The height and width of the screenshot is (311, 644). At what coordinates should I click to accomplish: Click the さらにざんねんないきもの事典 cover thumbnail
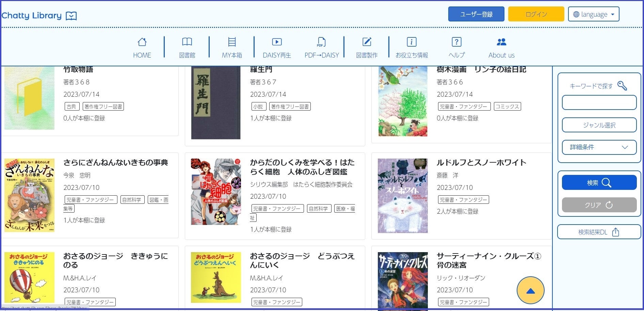pyautogui.click(x=29, y=195)
